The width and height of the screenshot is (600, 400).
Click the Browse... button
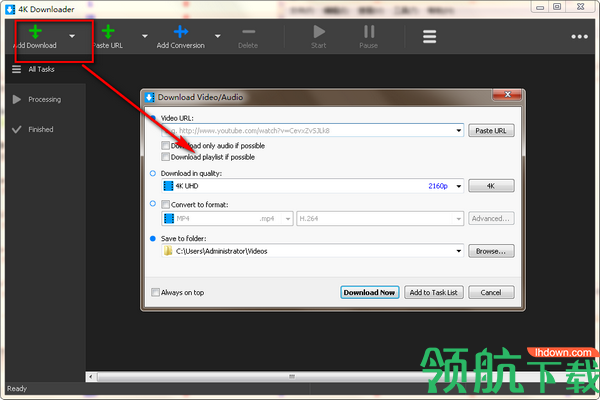click(491, 251)
